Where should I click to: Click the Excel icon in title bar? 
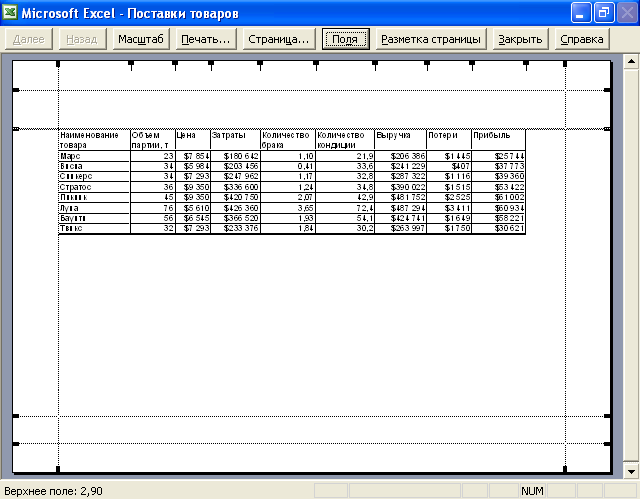coord(10,12)
